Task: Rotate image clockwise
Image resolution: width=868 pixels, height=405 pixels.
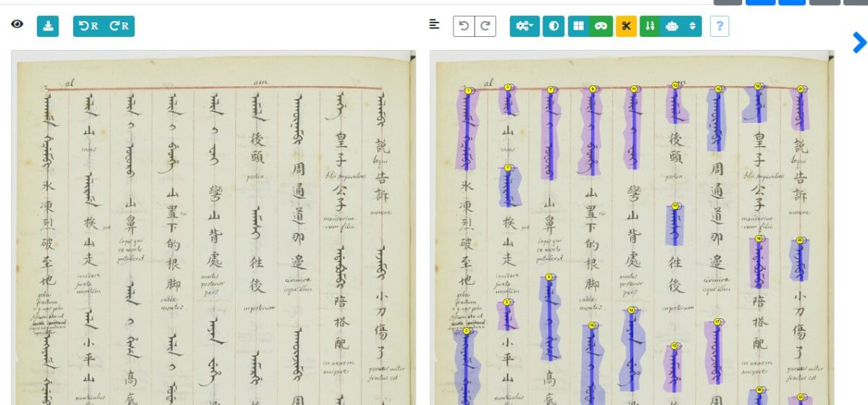Action: pyautogui.click(x=119, y=26)
